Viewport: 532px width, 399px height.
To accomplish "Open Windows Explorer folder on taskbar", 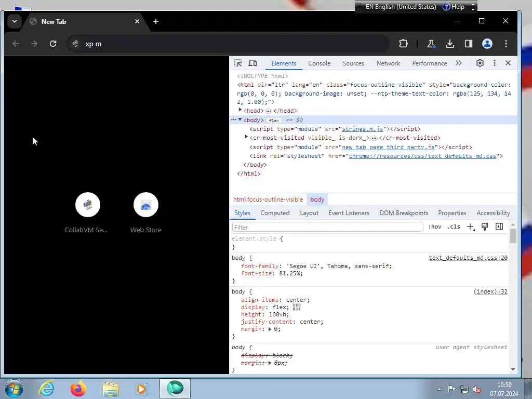I will click(x=111, y=389).
